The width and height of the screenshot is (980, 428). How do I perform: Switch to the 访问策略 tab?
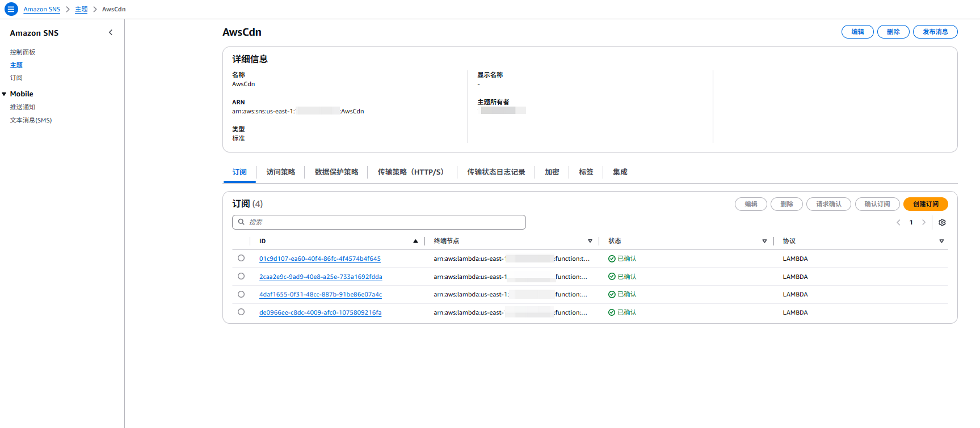tap(281, 172)
